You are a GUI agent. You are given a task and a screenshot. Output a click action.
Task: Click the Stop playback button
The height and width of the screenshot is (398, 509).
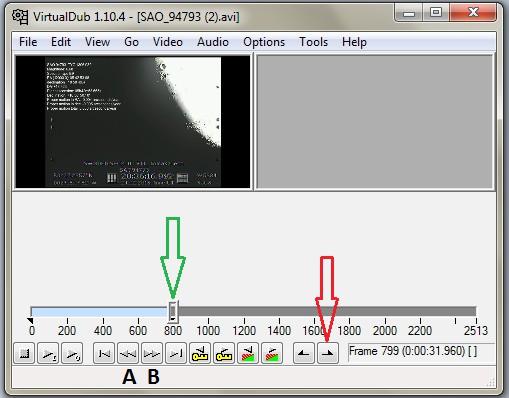tap(24, 353)
